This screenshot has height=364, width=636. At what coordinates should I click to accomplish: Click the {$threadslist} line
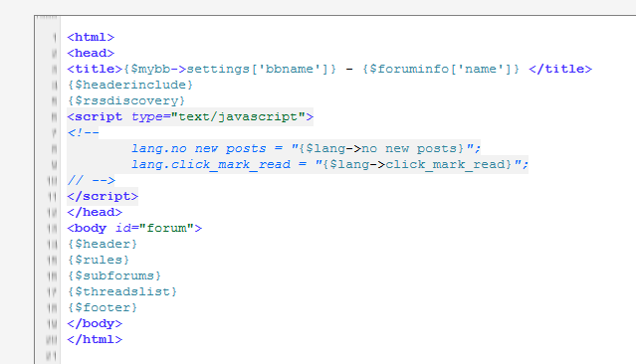pos(122,291)
